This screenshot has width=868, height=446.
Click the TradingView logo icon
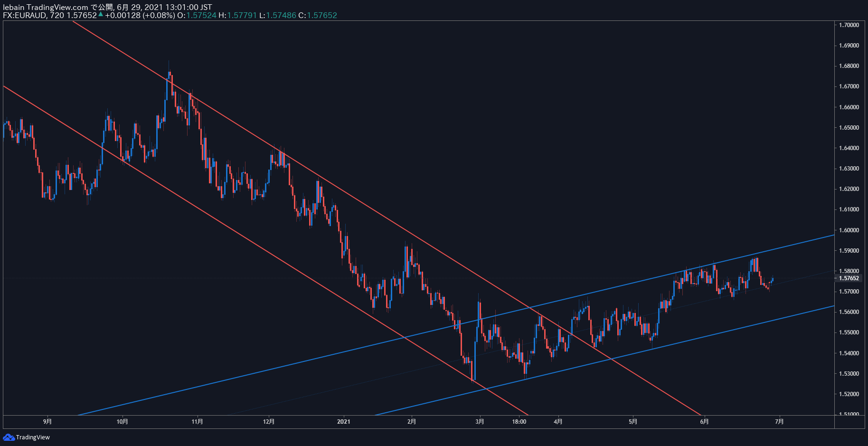point(9,437)
